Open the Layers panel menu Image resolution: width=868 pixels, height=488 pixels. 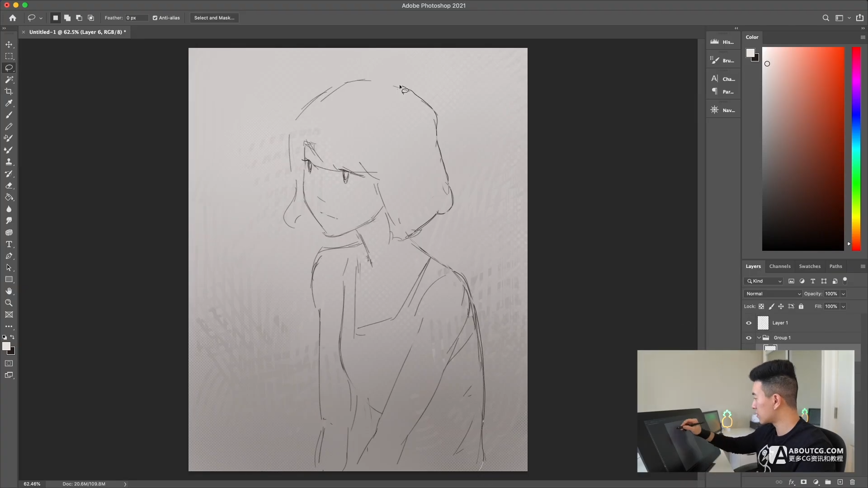pyautogui.click(x=863, y=267)
